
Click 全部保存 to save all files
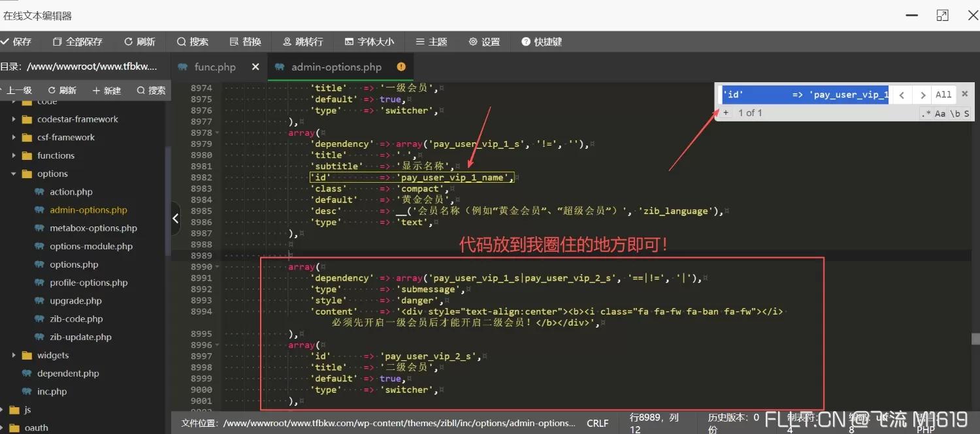tap(76, 41)
